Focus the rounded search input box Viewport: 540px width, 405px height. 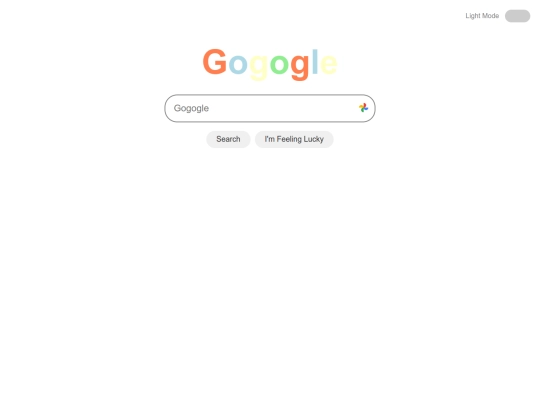pos(270,108)
